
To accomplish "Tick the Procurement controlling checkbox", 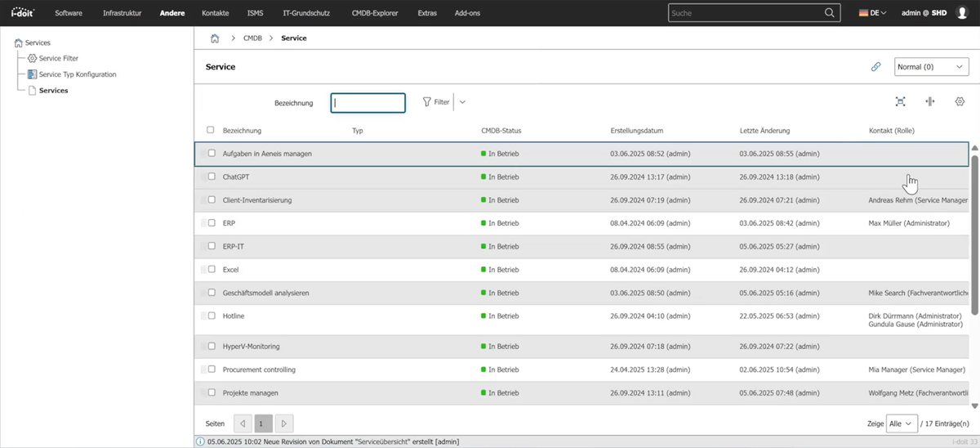I will coord(212,370).
